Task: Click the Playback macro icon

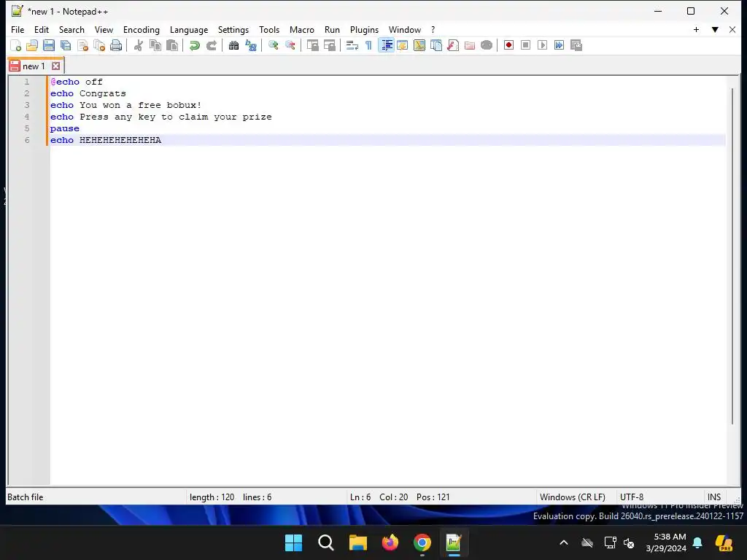Action: (x=542, y=45)
